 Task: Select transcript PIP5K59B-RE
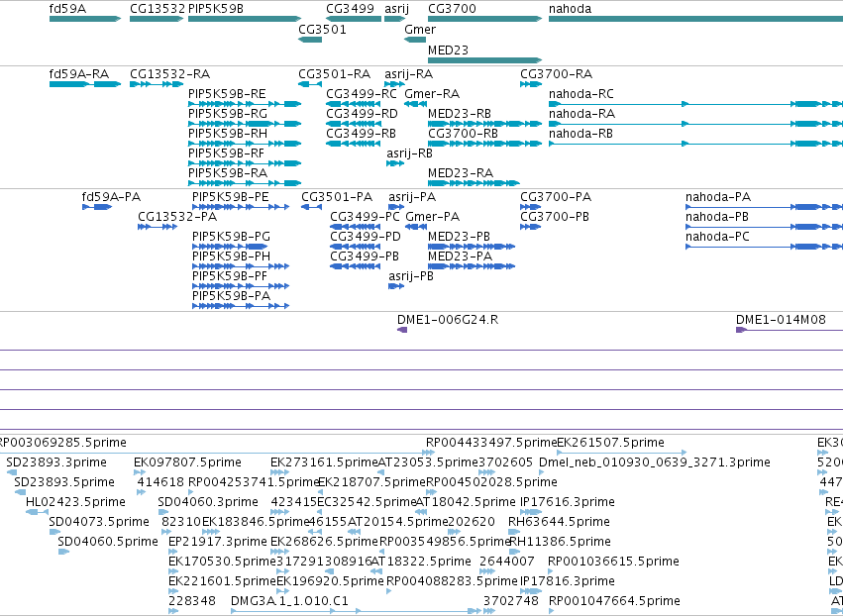tap(245, 104)
